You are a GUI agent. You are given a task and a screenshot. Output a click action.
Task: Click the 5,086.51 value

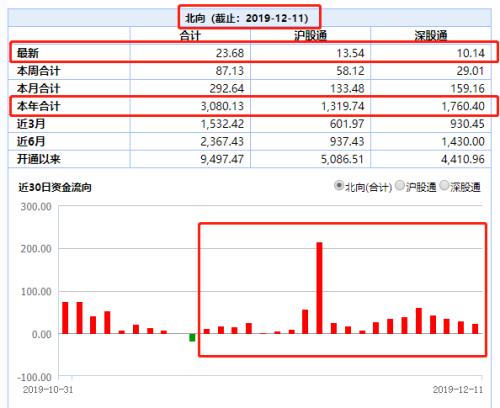coord(342,159)
